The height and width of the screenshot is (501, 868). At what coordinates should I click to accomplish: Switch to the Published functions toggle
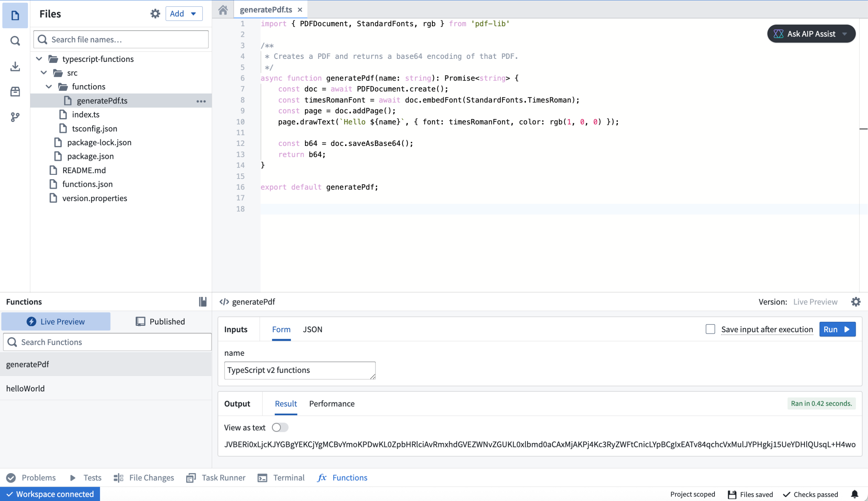click(160, 321)
